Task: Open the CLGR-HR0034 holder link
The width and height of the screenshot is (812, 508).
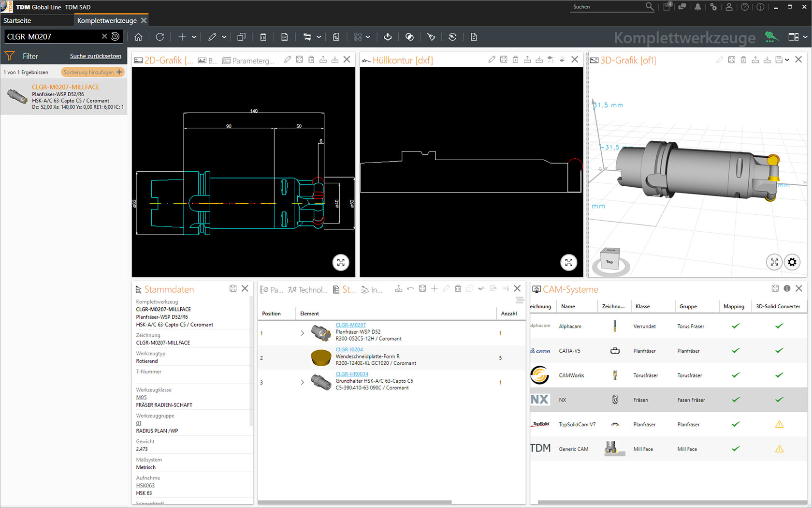Action: point(352,374)
